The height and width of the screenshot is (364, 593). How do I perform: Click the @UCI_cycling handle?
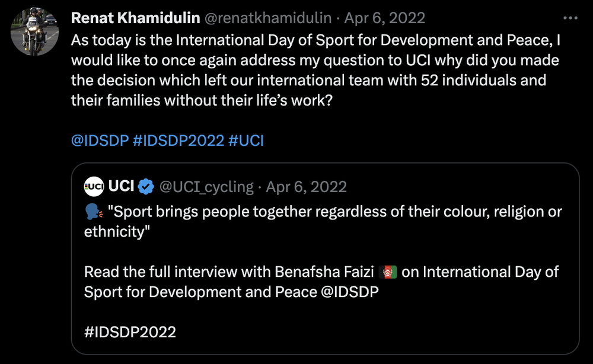pyautogui.click(x=206, y=187)
